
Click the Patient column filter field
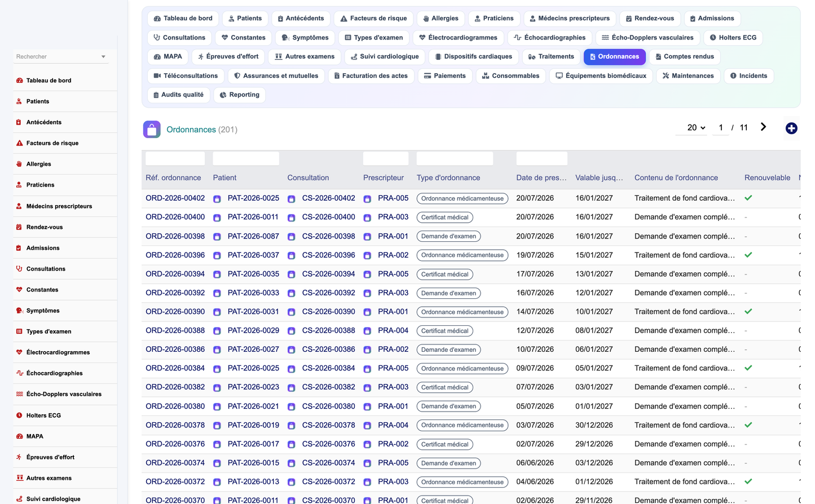246,158
